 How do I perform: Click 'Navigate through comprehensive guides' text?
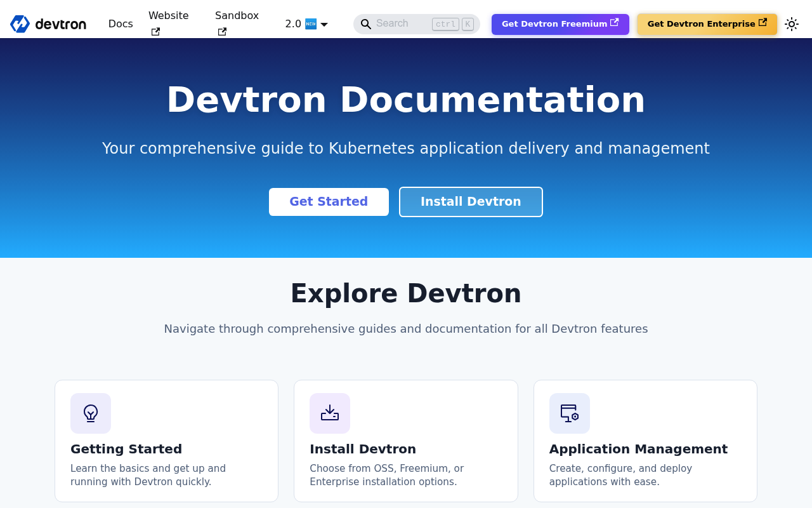tap(406, 329)
